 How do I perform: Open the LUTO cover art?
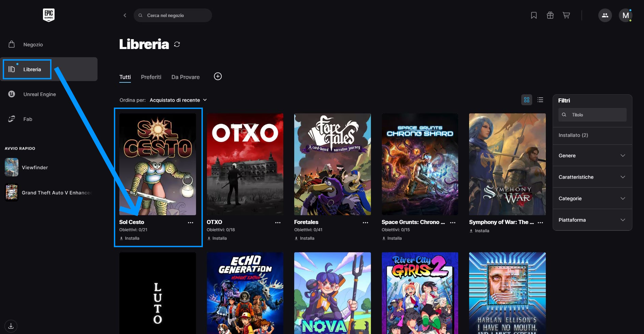(x=158, y=293)
